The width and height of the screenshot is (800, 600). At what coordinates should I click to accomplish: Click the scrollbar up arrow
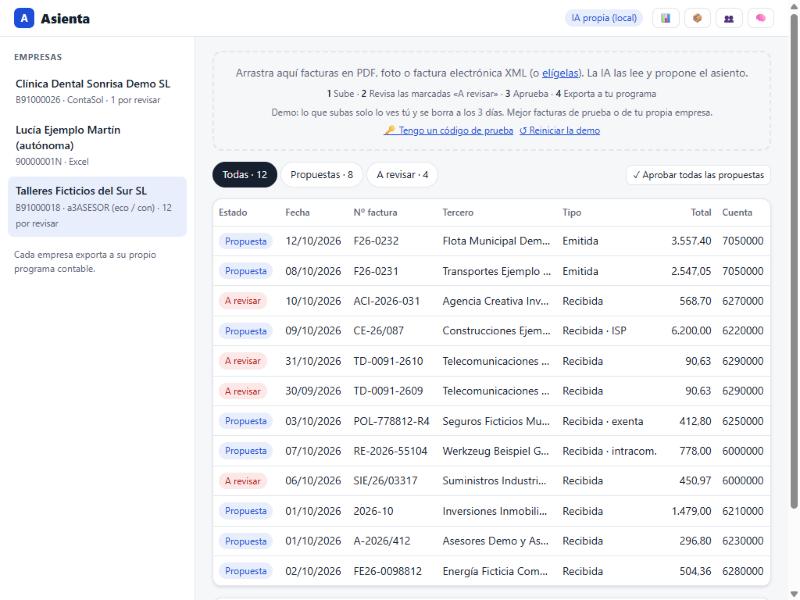tap(794, 5)
